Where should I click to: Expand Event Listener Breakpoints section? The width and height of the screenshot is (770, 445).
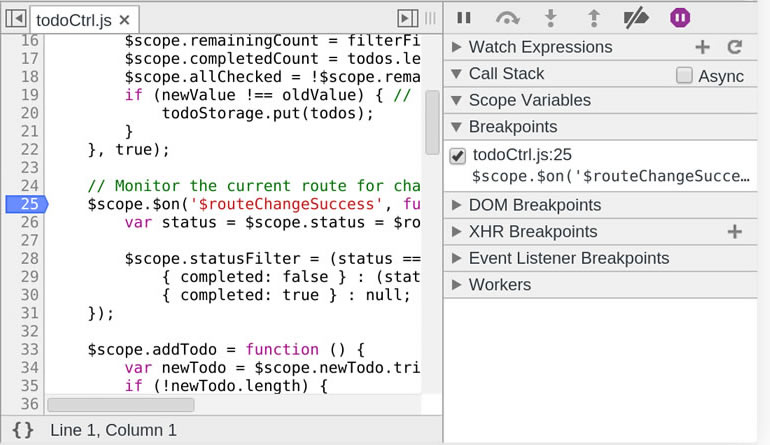click(x=568, y=258)
